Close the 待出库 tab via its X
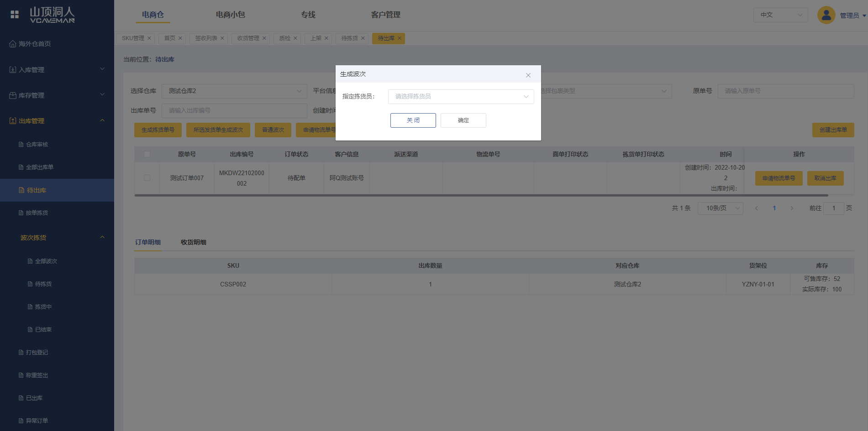The width and height of the screenshot is (868, 431). (x=400, y=38)
